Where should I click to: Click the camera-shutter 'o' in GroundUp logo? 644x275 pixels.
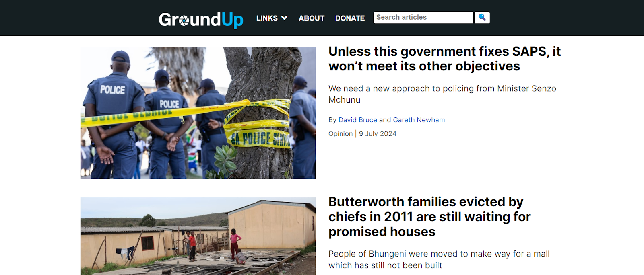click(x=184, y=21)
